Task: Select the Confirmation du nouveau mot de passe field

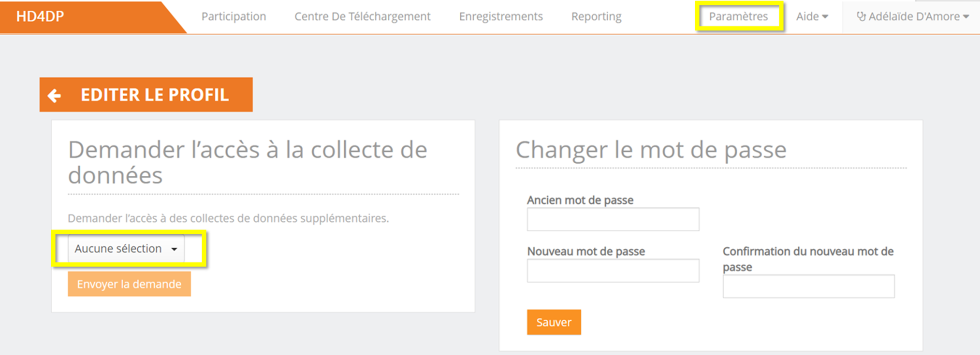Action: (x=808, y=286)
